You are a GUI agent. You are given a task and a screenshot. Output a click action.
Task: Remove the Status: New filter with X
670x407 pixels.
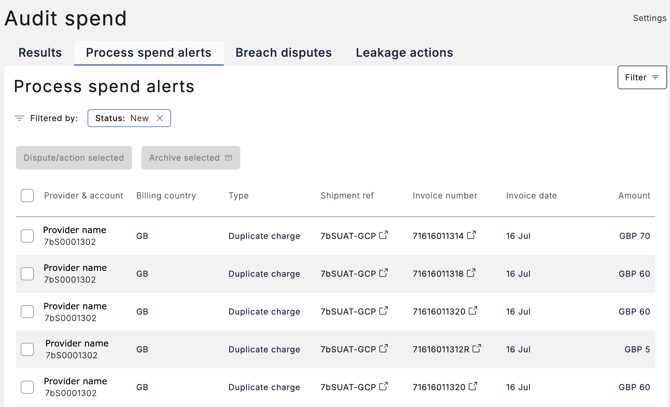tap(160, 118)
